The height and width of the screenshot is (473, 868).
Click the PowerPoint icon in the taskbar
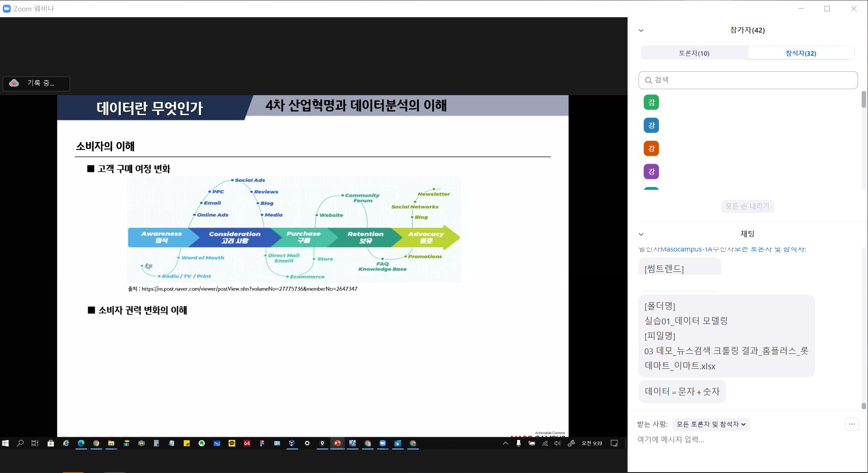click(x=337, y=444)
